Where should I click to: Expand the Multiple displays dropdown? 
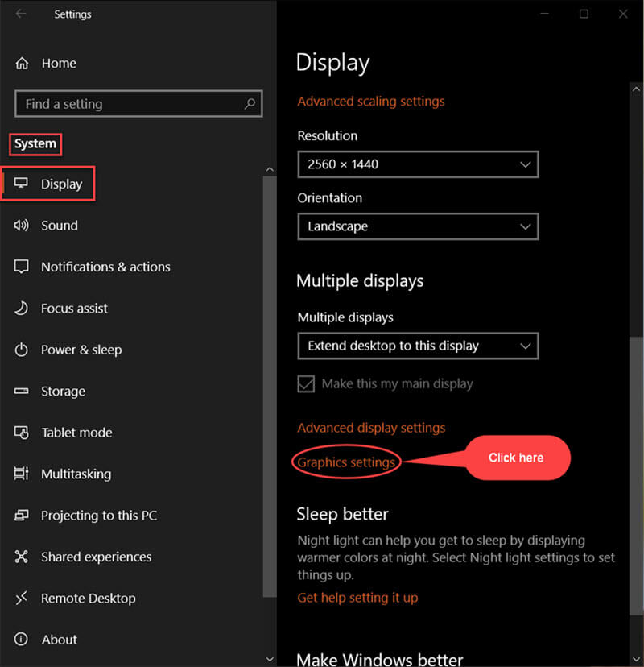point(418,346)
